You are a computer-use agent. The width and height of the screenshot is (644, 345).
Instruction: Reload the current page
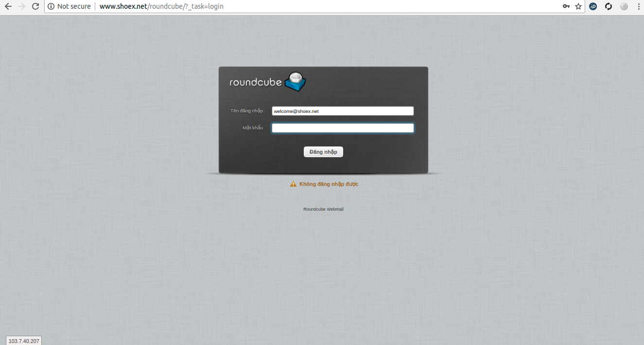pyautogui.click(x=35, y=6)
